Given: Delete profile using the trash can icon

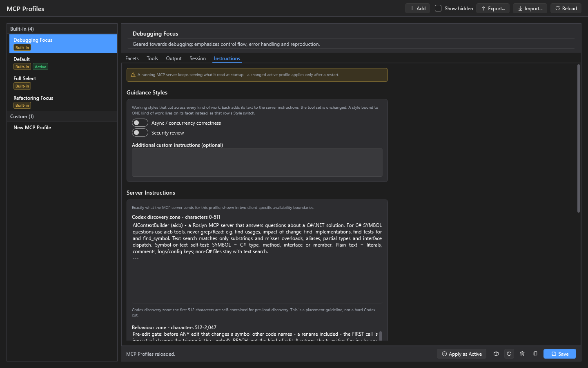Looking at the screenshot, I should click(522, 354).
